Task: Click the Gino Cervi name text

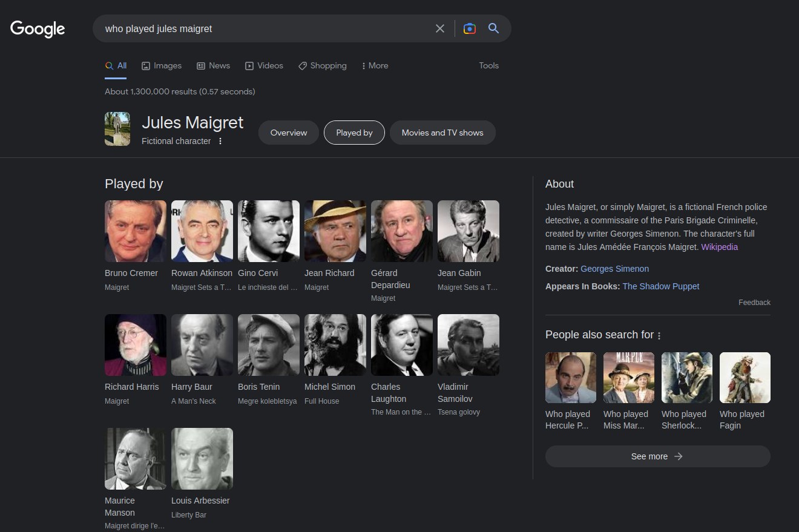Action: [x=258, y=273]
